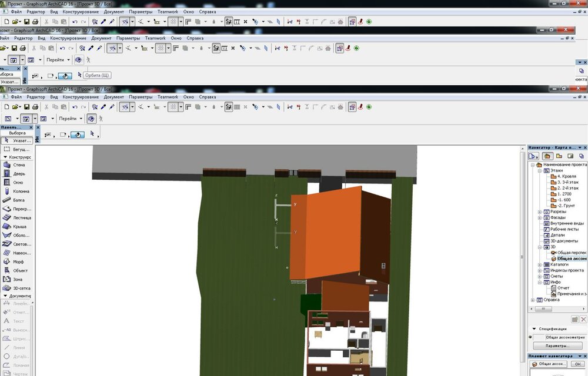588x376 pixels.
Task: Collapse the Этажи node in Navigator
Action: tap(540, 171)
